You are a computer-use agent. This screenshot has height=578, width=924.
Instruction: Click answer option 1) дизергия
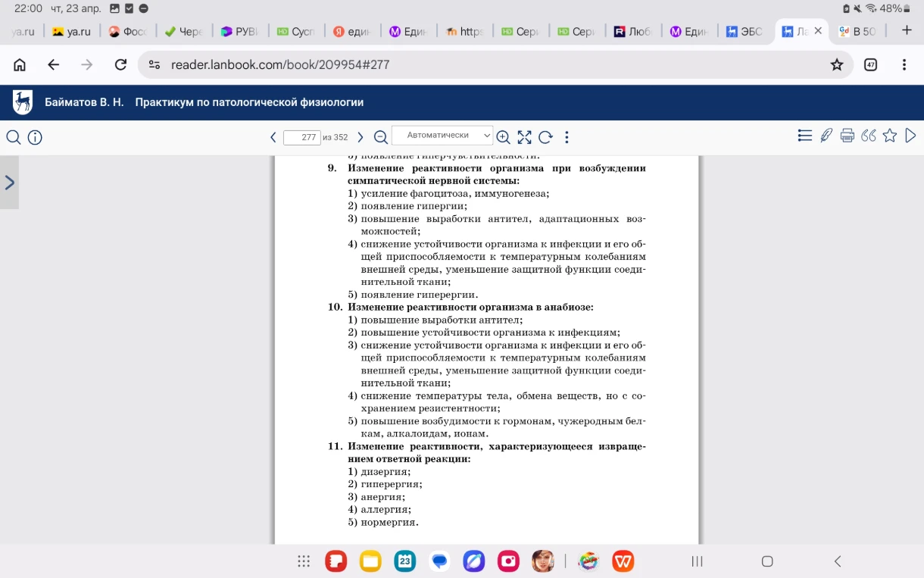[379, 471]
